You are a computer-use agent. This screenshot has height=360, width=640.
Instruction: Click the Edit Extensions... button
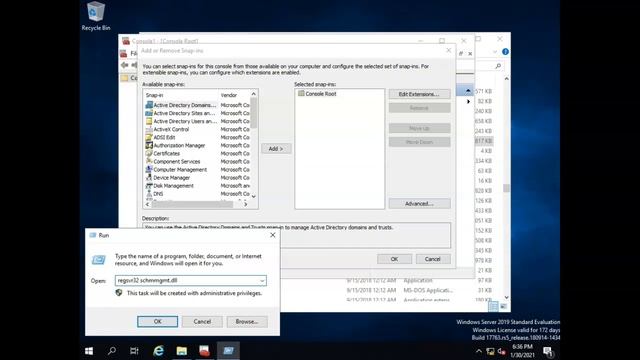[x=419, y=94]
